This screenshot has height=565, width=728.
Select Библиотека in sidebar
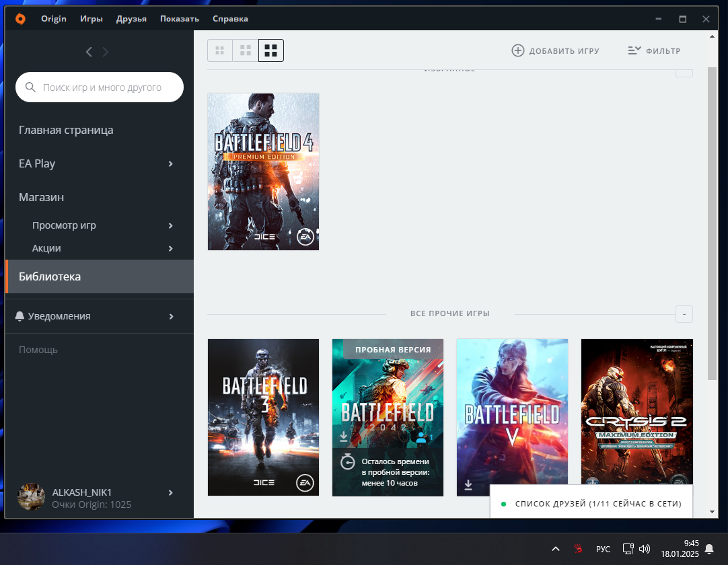pyautogui.click(x=99, y=276)
